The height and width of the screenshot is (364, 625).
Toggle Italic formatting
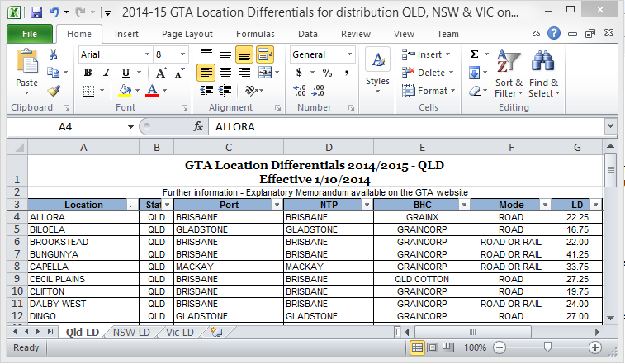(105, 73)
